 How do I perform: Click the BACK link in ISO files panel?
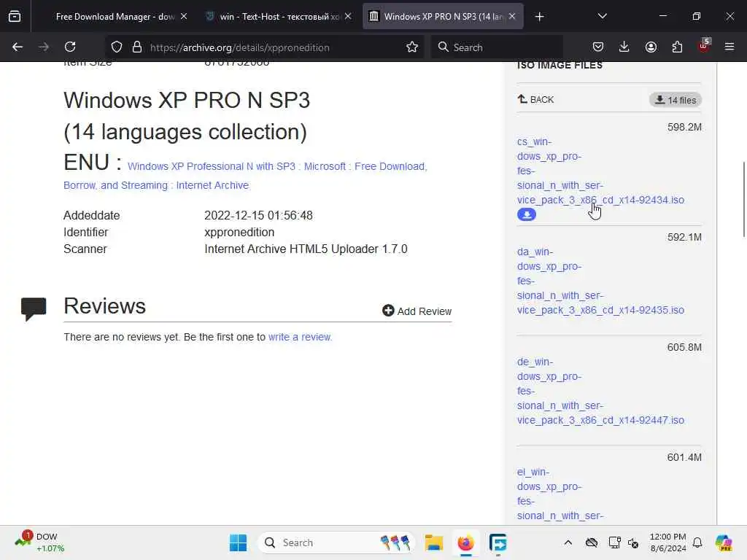[x=535, y=99]
